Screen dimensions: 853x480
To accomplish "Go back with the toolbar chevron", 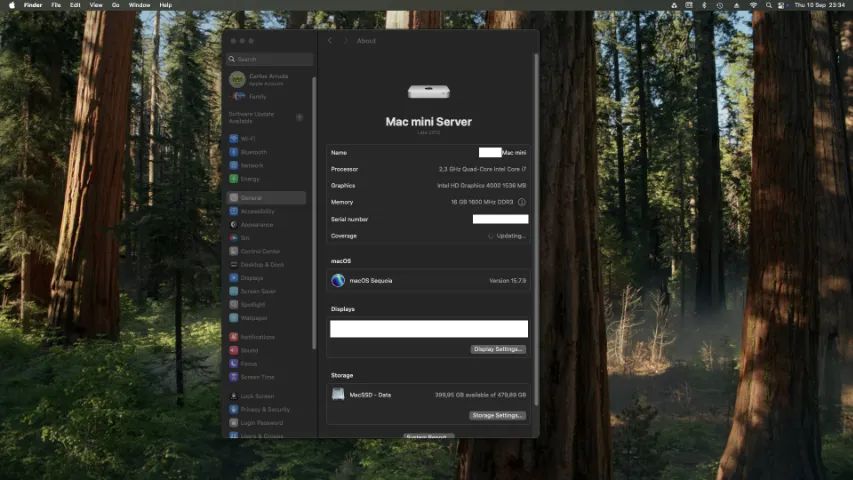I will [330, 41].
